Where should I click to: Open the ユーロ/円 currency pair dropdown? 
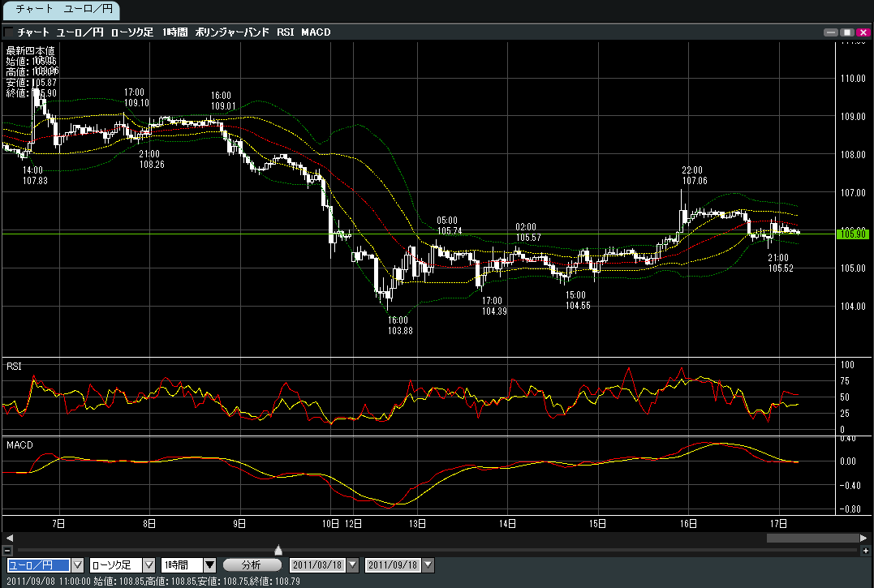(78, 565)
